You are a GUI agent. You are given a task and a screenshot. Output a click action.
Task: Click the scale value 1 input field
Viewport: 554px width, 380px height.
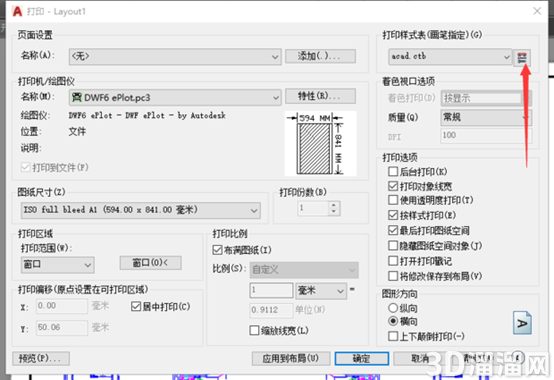point(271,290)
